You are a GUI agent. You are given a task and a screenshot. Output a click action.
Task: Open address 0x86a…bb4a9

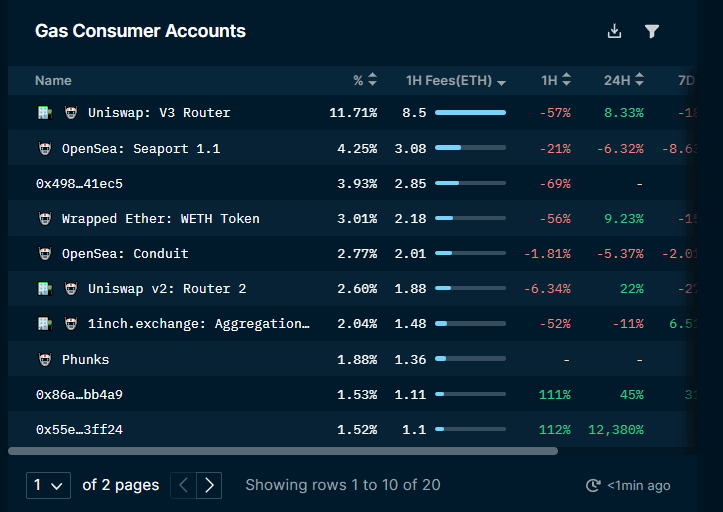79,394
